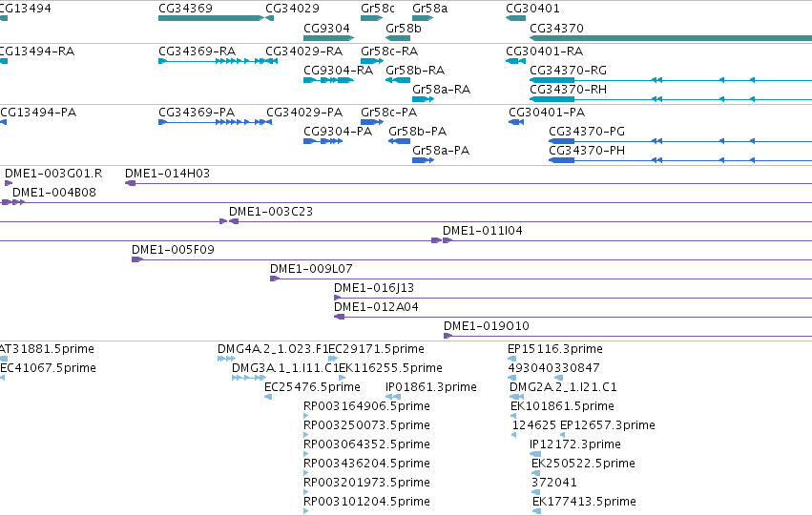Select the CG9304 gene bar
Screen dimensions: 812x516
pos(329,38)
